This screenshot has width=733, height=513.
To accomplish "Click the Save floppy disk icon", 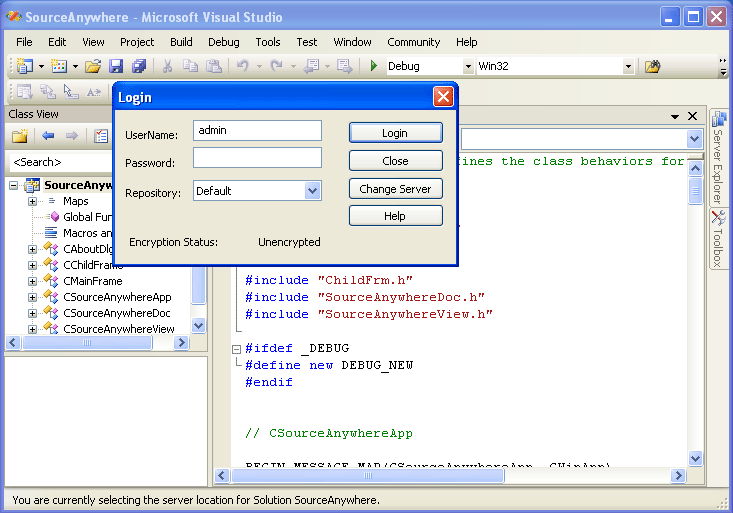I will (x=115, y=66).
